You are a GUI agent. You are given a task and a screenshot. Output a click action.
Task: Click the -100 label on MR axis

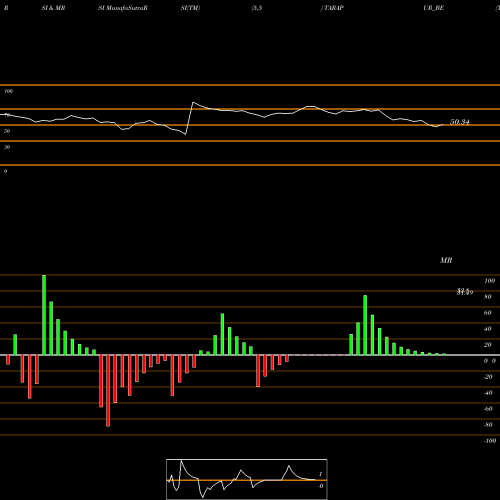point(490,441)
